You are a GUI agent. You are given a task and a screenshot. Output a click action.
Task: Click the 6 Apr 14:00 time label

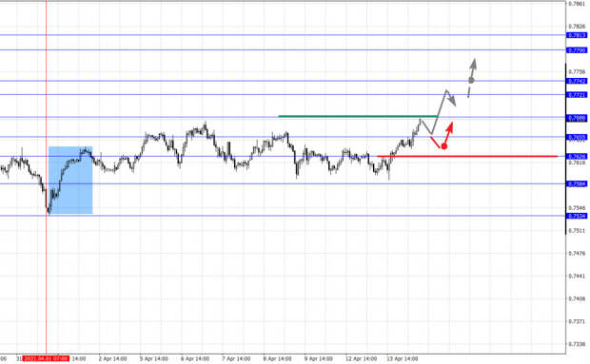tap(195, 358)
